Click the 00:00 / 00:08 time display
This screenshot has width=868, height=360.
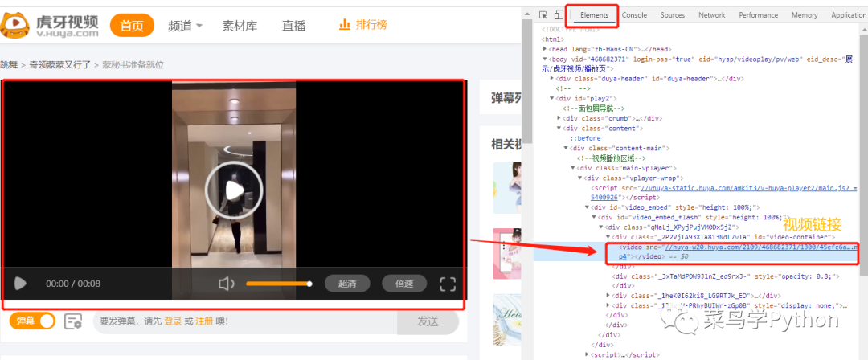pos(73,284)
